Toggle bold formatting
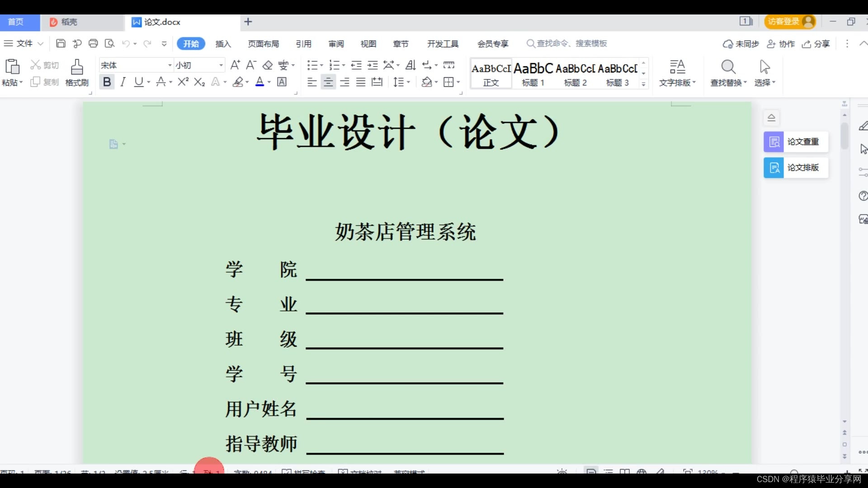This screenshot has height=488, width=868. pyautogui.click(x=107, y=82)
